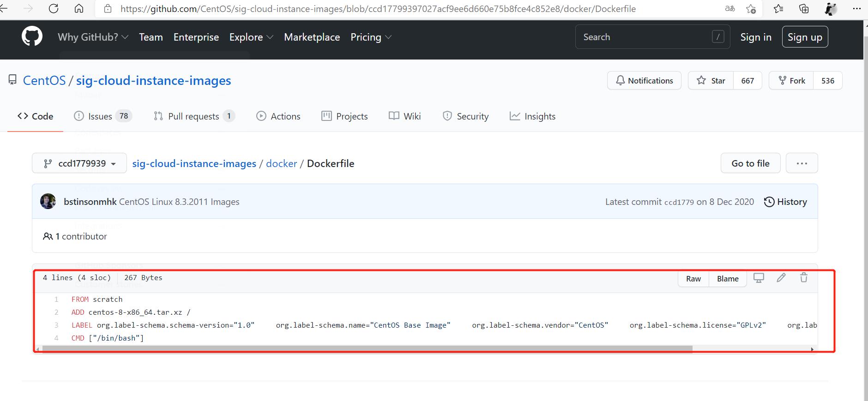Viewport: 868px width, 401px height.
Task: Switch to the Pull requests tab
Action: 194,116
